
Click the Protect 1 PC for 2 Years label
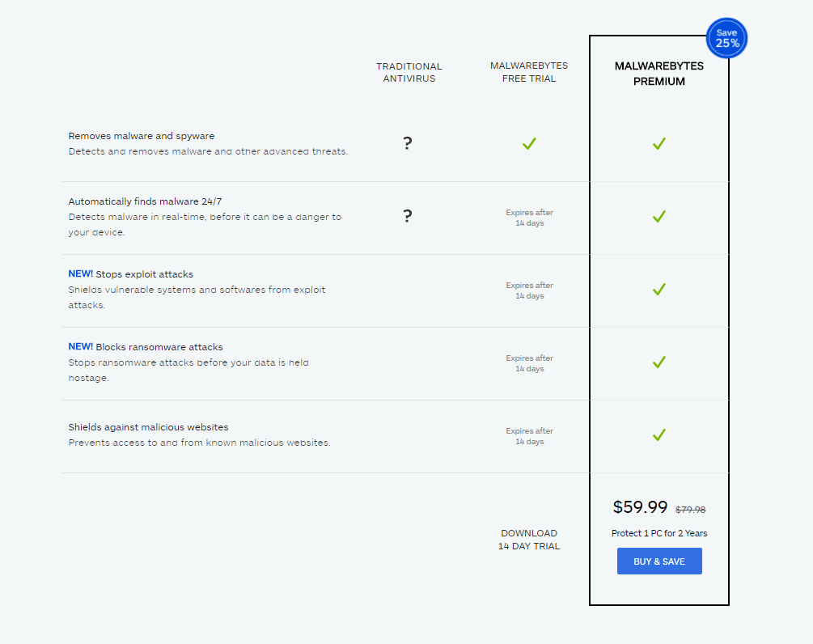coord(658,533)
